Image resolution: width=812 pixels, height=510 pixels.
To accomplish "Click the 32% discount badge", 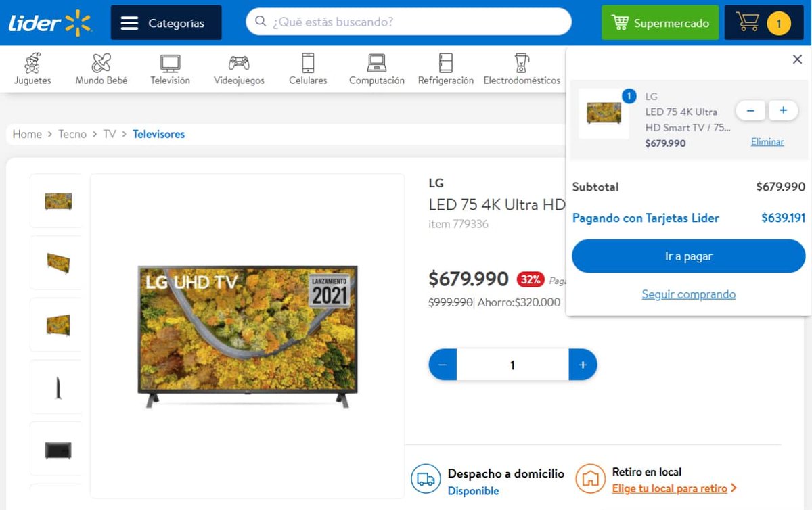I will point(531,279).
